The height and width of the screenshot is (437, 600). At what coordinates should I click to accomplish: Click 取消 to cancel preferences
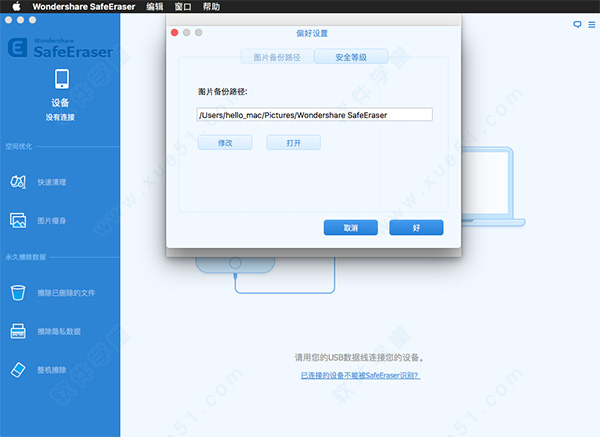[x=350, y=228]
